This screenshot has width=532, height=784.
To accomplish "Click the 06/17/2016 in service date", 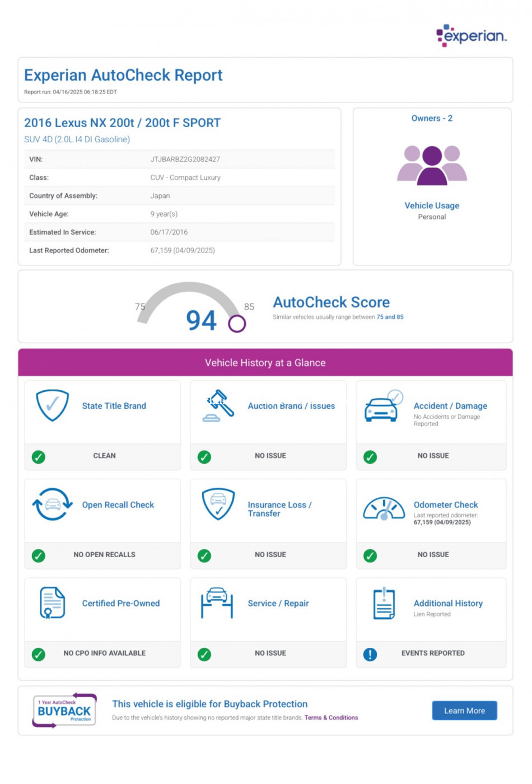I will click(x=169, y=232).
